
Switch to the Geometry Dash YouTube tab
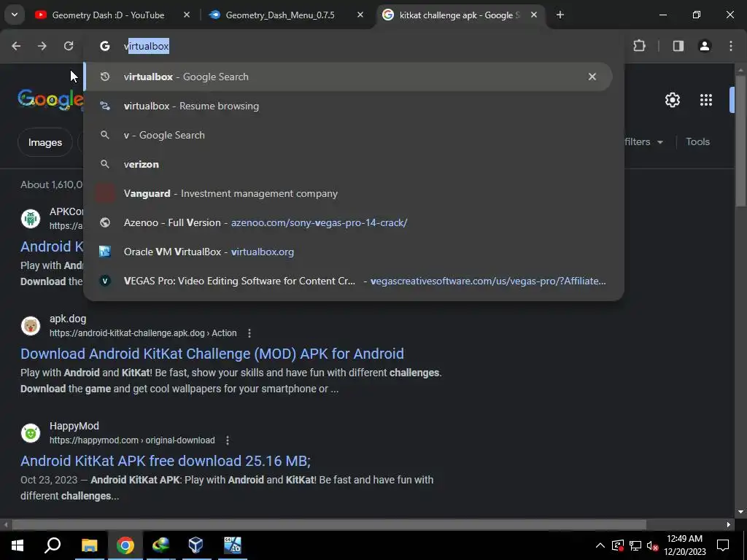[109, 15]
